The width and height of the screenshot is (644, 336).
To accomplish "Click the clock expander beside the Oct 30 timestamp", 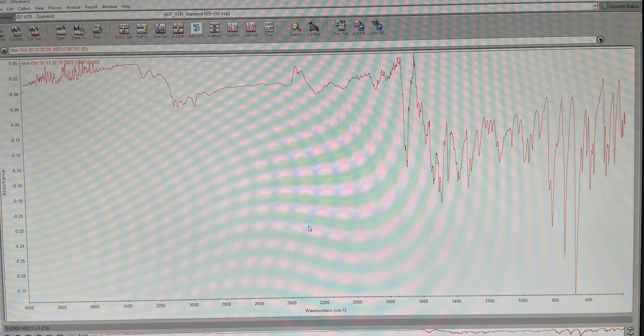I will [4, 51].
